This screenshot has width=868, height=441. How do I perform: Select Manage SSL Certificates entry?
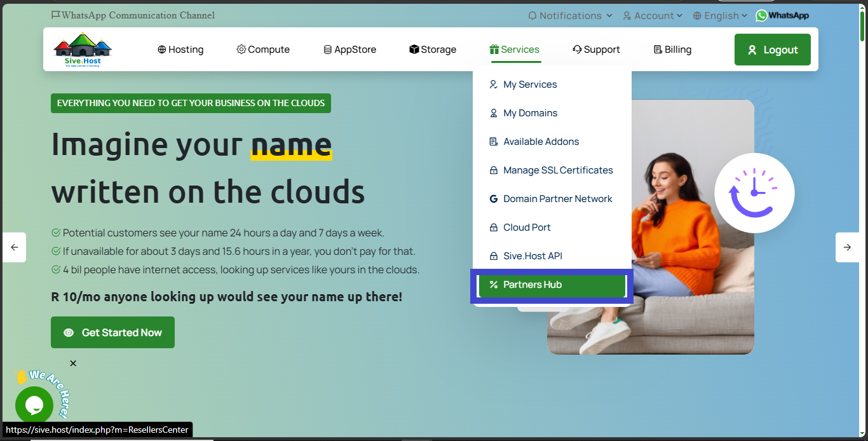[552, 170]
